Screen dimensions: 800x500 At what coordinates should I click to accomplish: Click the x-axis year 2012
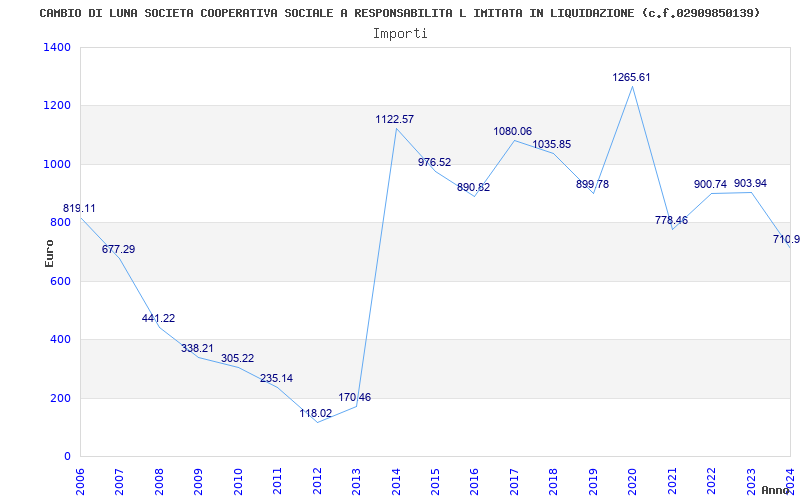point(317,482)
